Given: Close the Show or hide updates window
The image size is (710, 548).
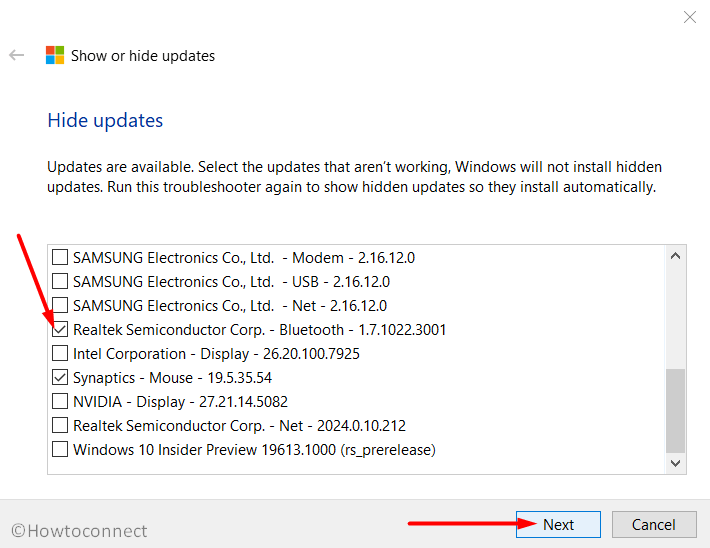Looking at the screenshot, I should point(690,17).
